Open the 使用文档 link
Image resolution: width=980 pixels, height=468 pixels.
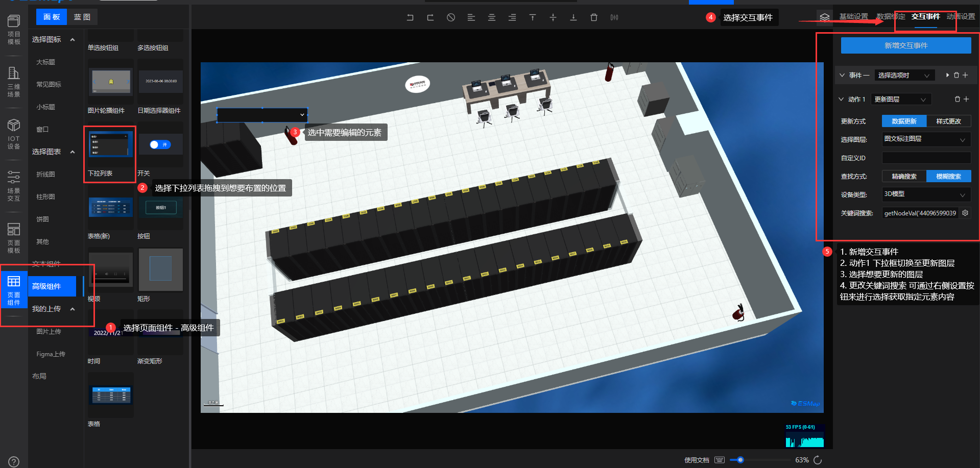(697, 460)
